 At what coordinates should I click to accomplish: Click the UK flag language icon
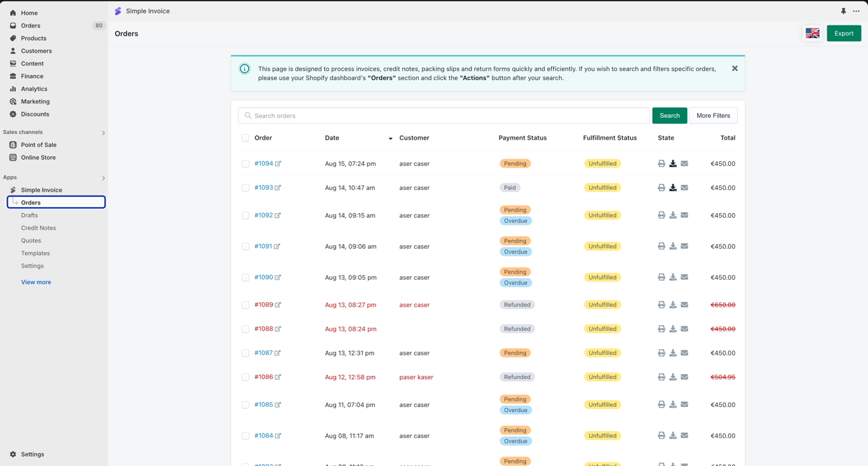[813, 34]
